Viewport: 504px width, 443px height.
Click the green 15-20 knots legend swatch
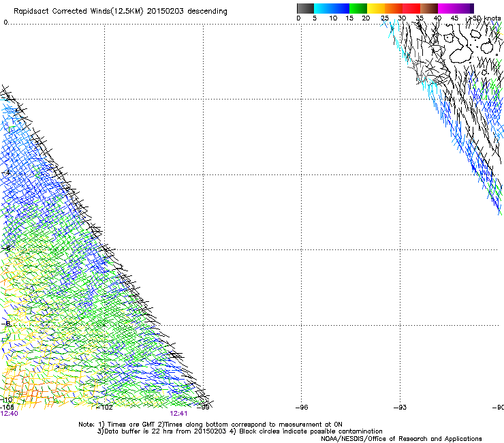[358, 8]
